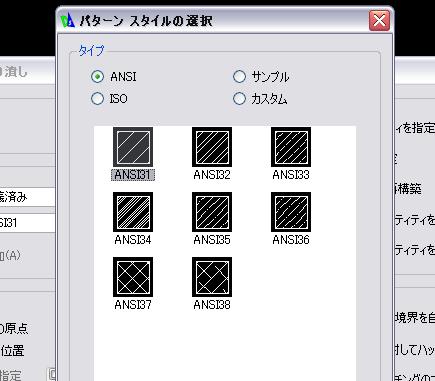Image resolution: width=435 pixels, height=381 pixels.
Task: Click the background window field ending in 済み
Action: [x=27, y=197]
